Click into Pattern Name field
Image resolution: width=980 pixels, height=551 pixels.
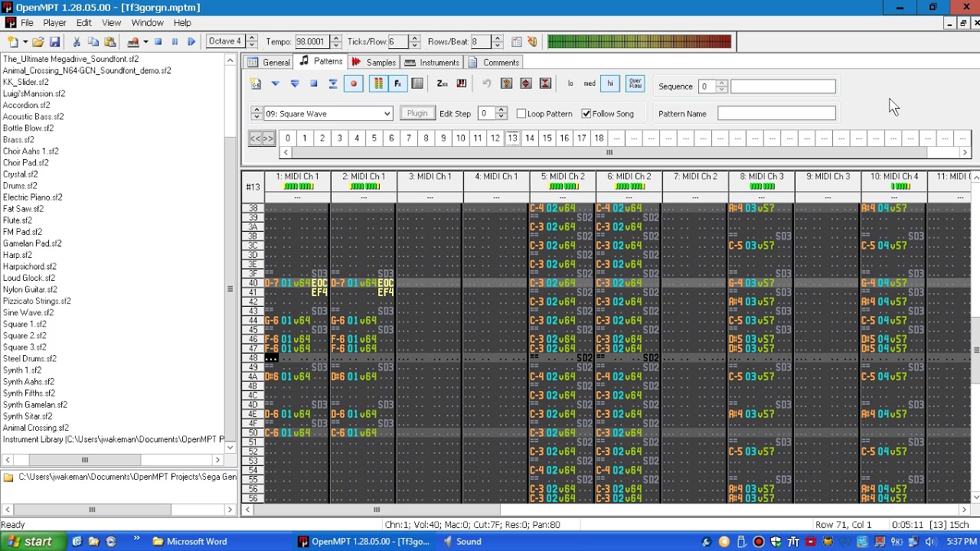click(x=776, y=113)
